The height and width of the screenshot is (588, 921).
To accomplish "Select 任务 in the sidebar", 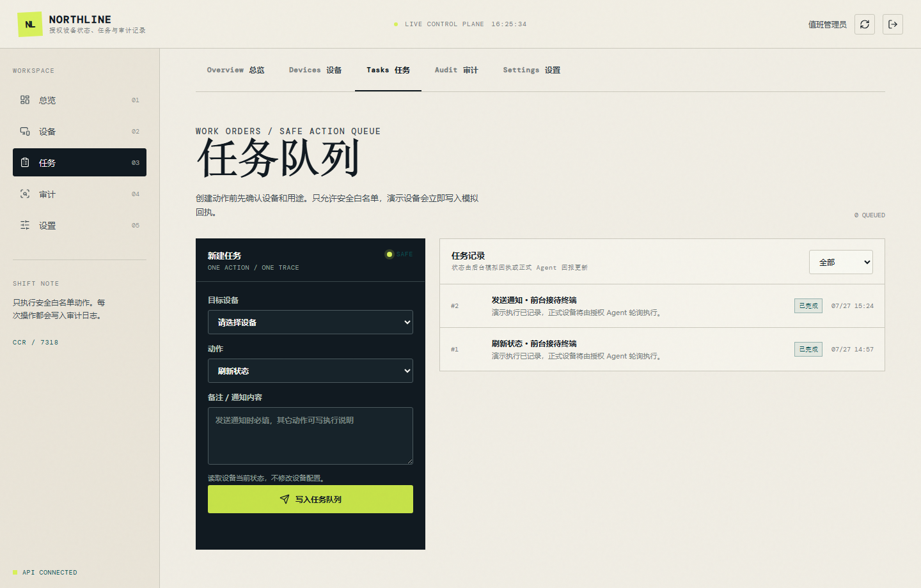I will 79,162.
